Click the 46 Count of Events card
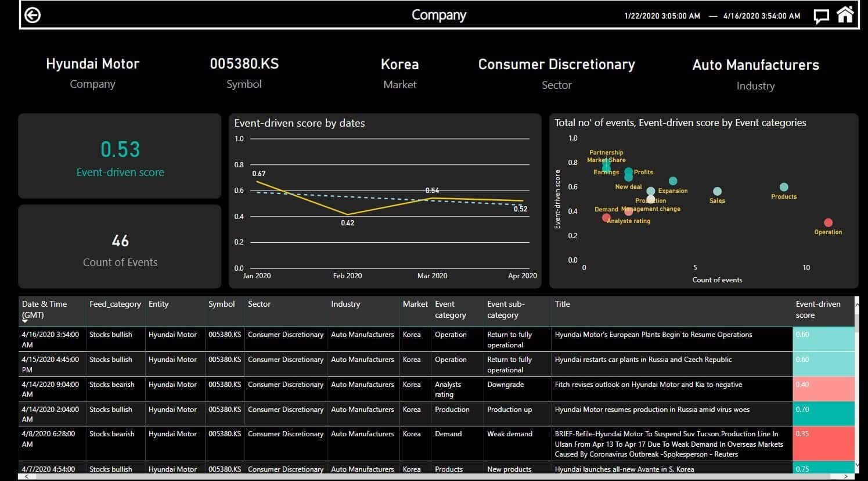This screenshot has height=481, width=868. point(120,246)
